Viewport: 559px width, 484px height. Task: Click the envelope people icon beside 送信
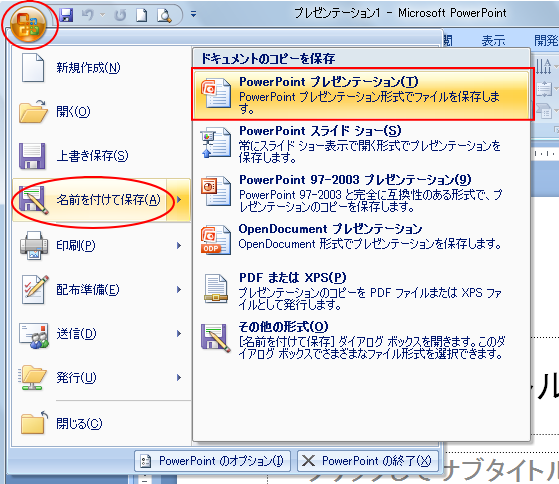[34, 335]
